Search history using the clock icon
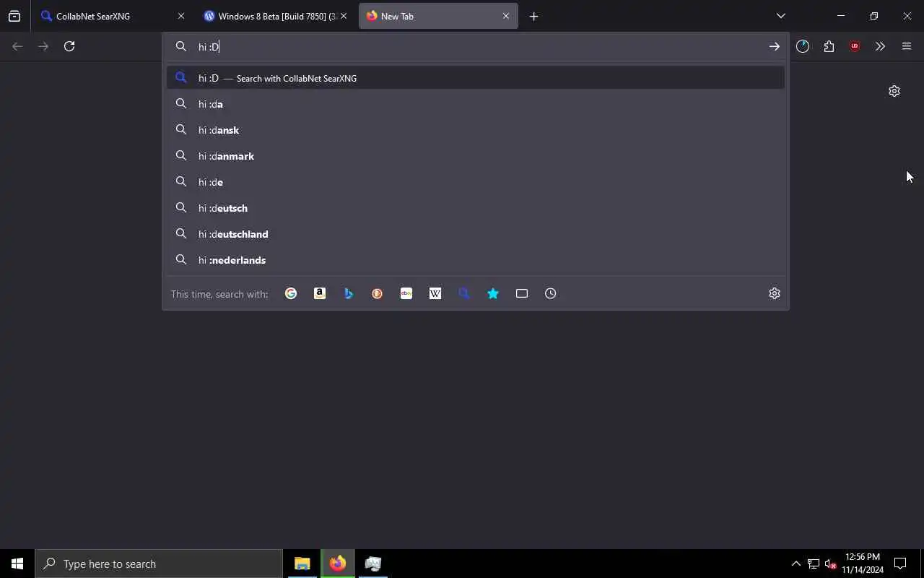924x578 pixels. [551, 293]
